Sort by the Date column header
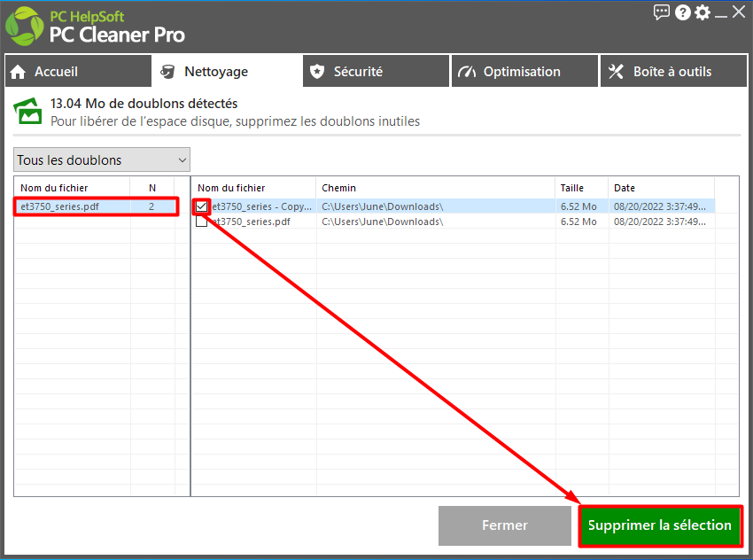 point(661,188)
